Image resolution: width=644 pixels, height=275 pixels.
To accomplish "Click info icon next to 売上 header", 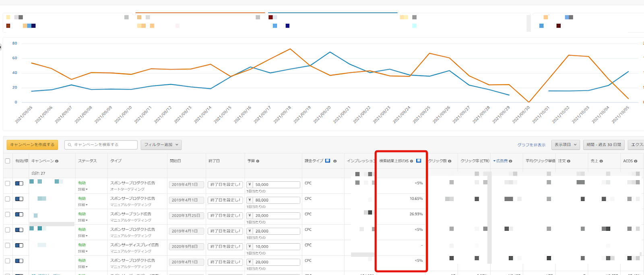I will point(601,161).
